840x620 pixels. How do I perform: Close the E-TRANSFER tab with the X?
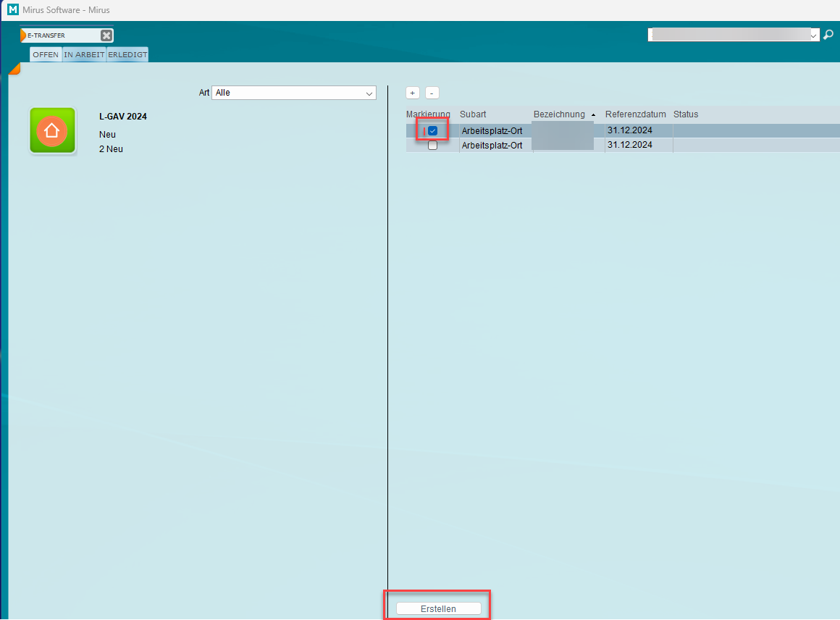pos(106,35)
